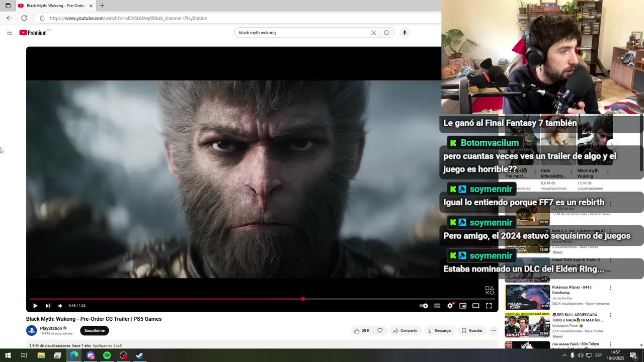Image resolution: width=644 pixels, height=362 pixels.
Task: Switch ESP keyboard language
Action: coord(598,355)
